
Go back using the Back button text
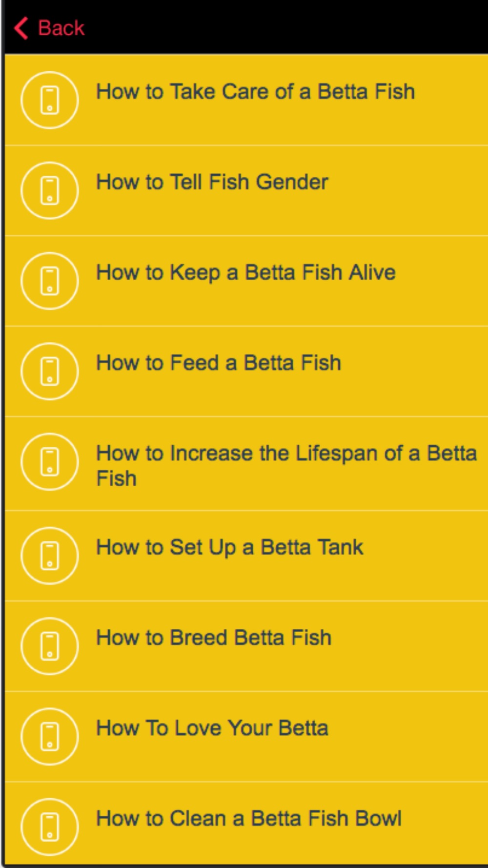pos(61,28)
